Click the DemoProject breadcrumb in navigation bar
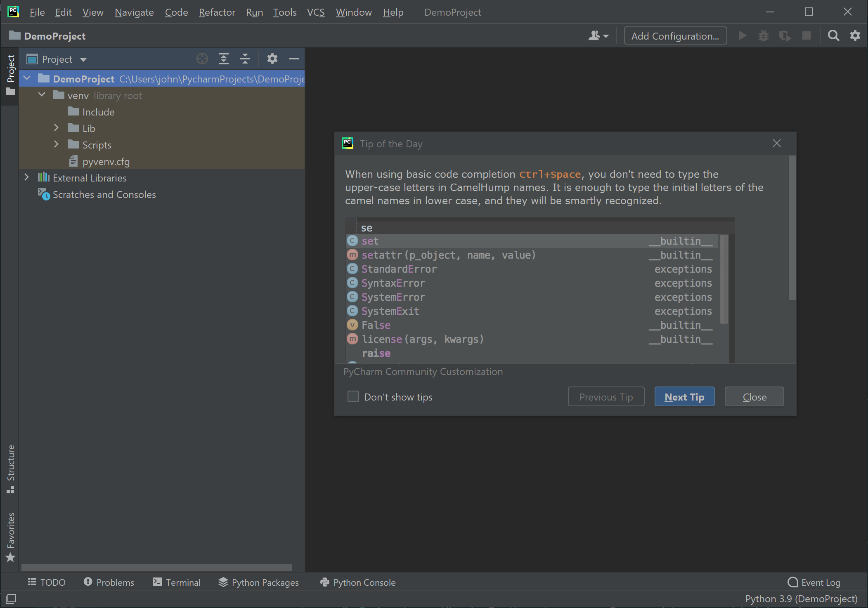Viewport: 868px width, 608px height. pos(47,36)
